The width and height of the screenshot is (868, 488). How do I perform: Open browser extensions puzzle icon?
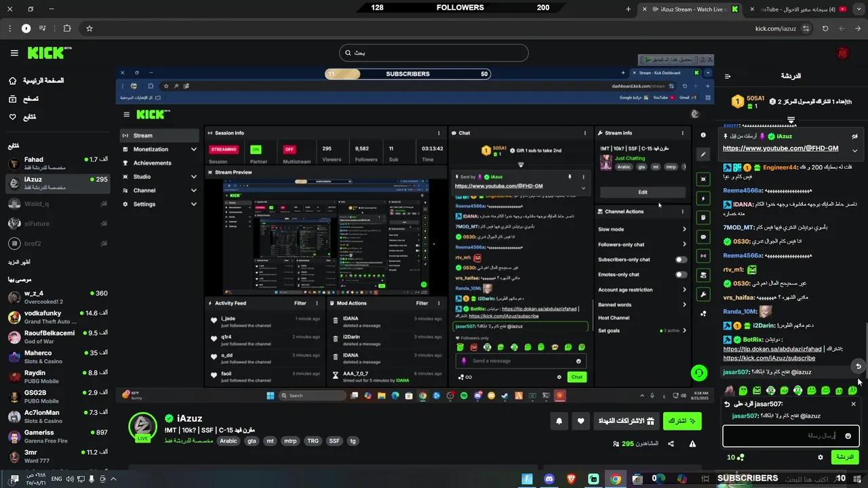tap(66, 28)
